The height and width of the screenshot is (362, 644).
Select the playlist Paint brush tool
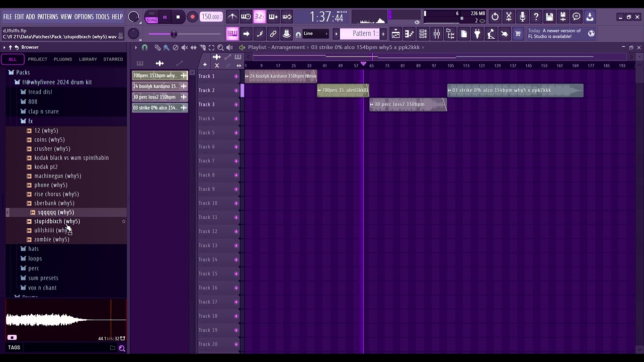pos(167,47)
